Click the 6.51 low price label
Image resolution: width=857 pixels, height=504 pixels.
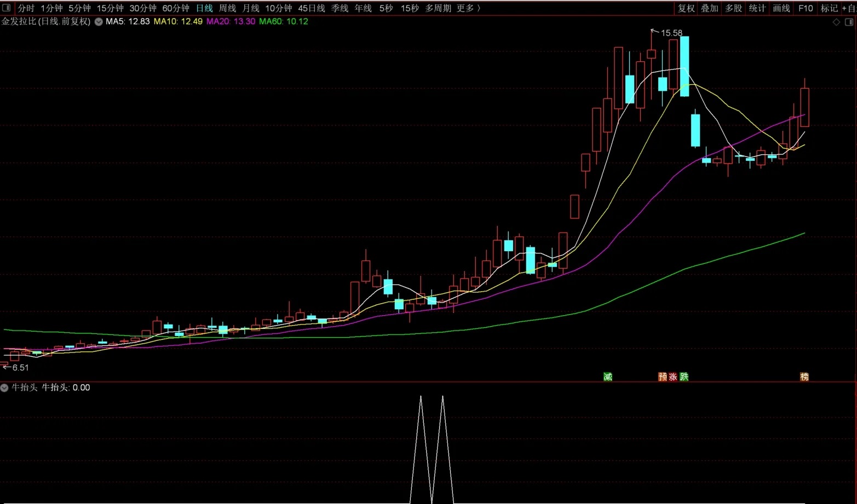coord(20,368)
